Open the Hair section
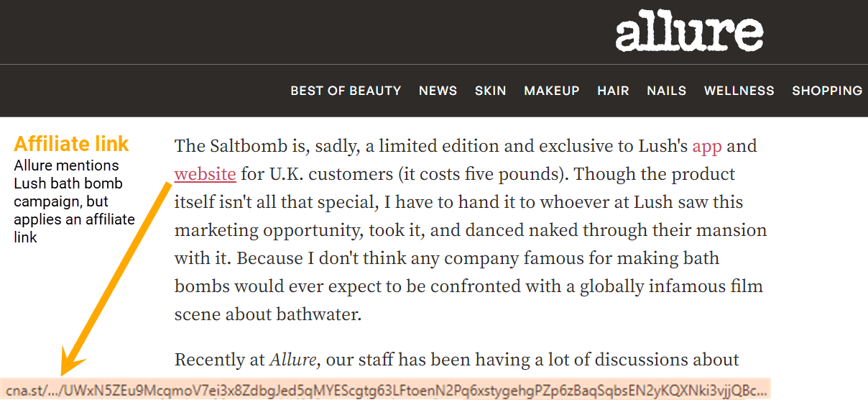The height and width of the screenshot is (400, 868). click(x=613, y=91)
